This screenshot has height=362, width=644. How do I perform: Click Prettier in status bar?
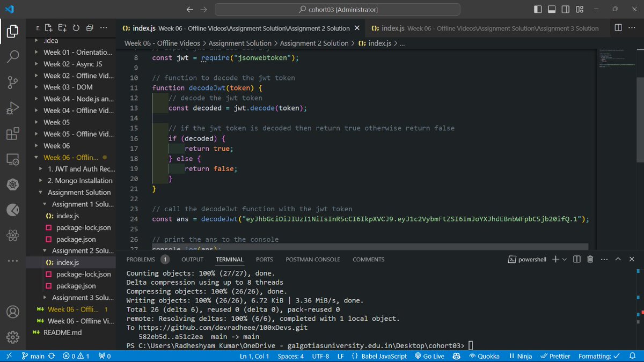(x=555, y=356)
